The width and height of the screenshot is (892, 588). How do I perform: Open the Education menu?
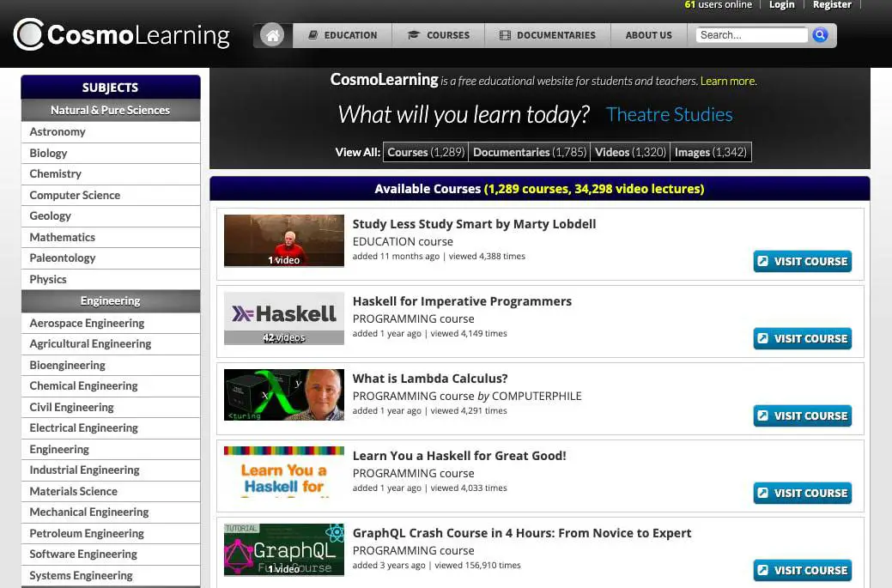pos(343,35)
